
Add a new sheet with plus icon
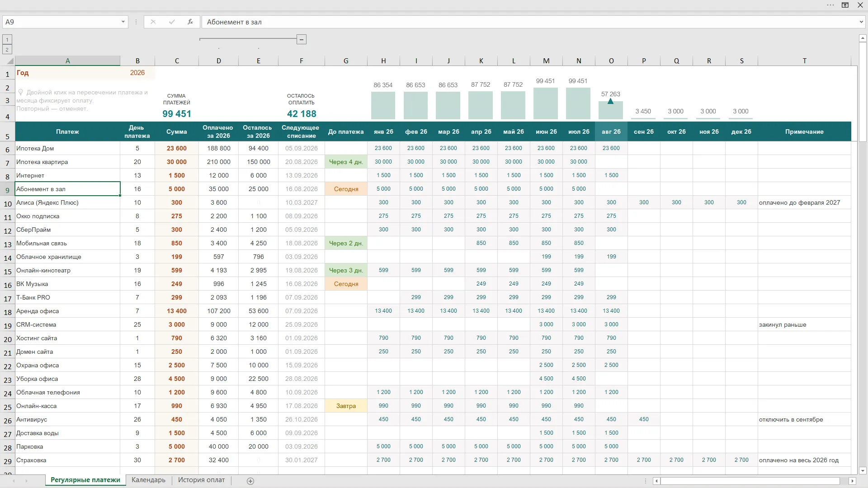(250, 481)
